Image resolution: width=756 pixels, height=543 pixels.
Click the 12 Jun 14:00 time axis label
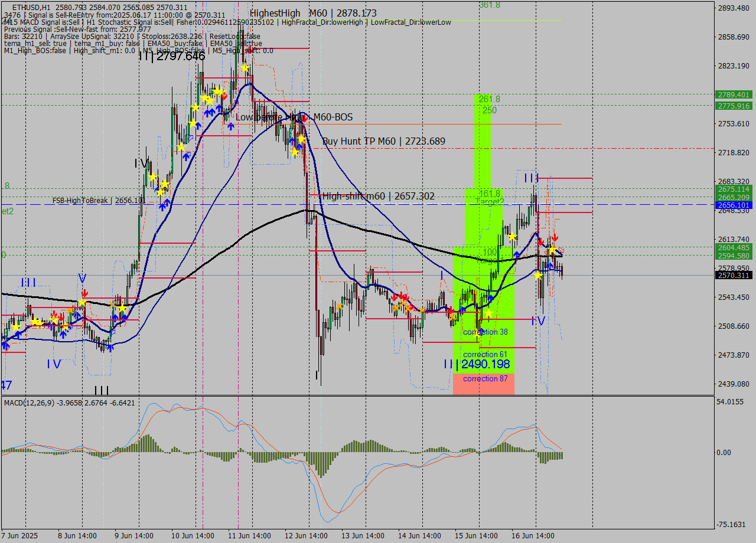(x=307, y=536)
